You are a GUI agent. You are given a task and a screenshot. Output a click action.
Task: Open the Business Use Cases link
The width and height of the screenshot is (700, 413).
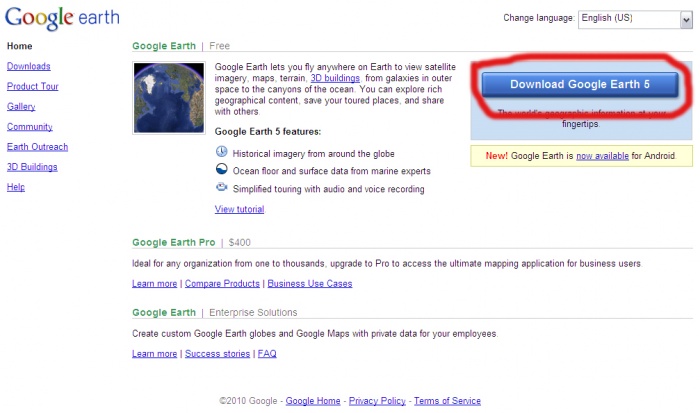click(310, 284)
